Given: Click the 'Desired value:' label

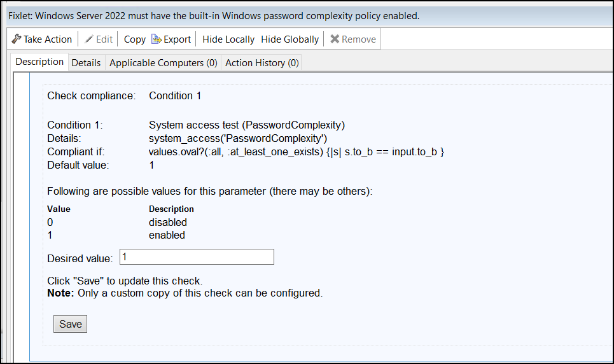Looking at the screenshot, I should (x=80, y=258).
